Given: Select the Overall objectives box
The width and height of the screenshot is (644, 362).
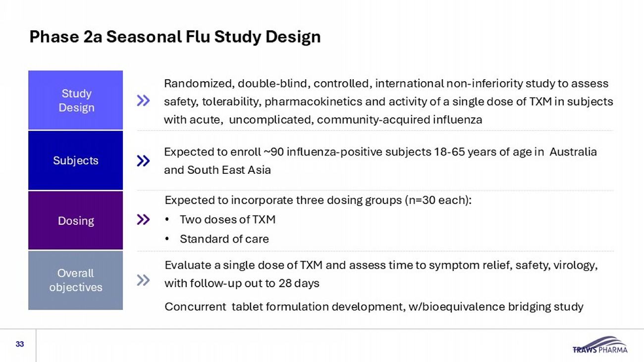Looking at the screenshot, I should [75, 280].
